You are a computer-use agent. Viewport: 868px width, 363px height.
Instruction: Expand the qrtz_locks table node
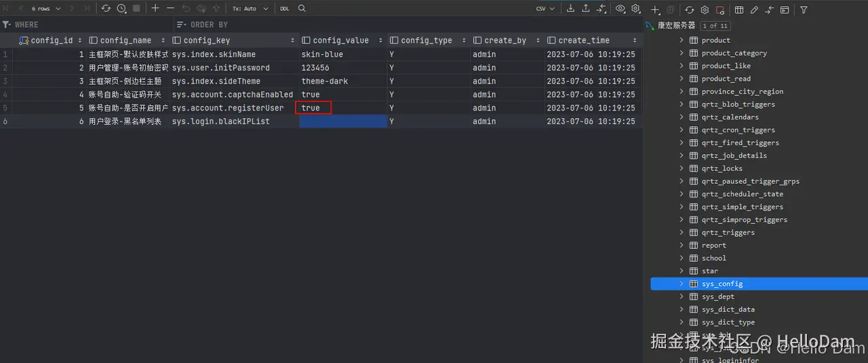[x=682, y=168]
